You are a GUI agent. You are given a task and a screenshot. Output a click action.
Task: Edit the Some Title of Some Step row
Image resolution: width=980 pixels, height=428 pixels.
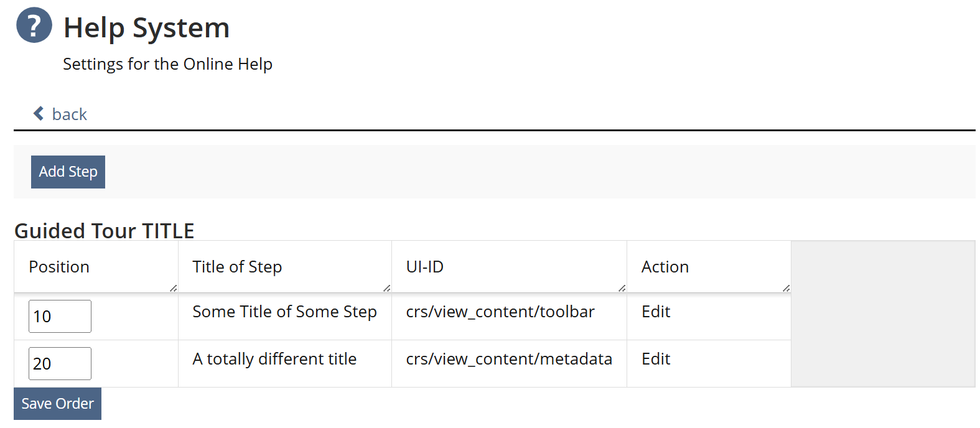[x=656, y=312]
